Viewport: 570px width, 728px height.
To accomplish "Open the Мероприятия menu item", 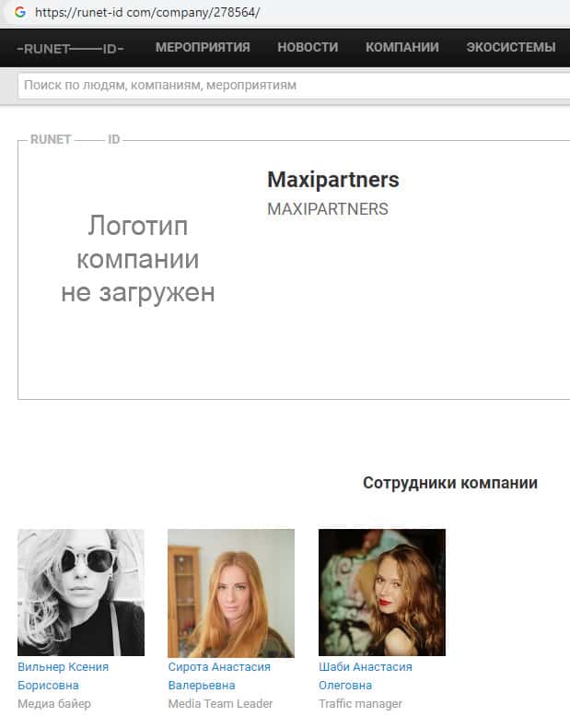I will point(203,47).
